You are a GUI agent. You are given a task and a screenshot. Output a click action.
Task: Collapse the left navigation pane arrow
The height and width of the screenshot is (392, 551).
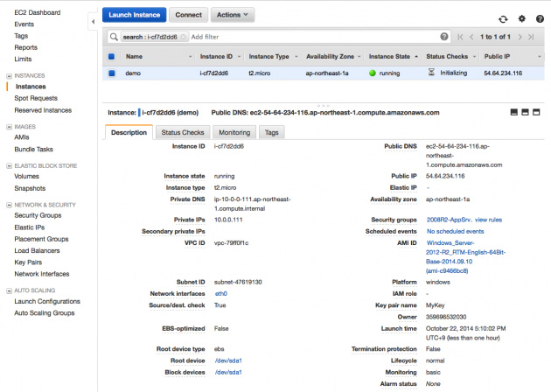[x=93, y=22]
